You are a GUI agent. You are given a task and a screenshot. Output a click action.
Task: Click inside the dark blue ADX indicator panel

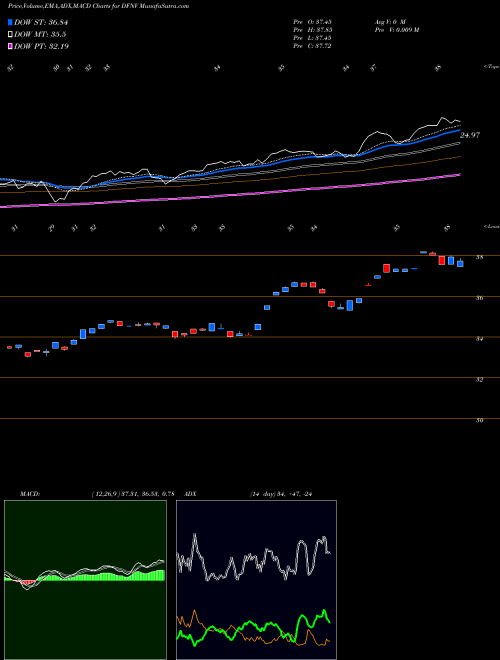pos(256,580)
